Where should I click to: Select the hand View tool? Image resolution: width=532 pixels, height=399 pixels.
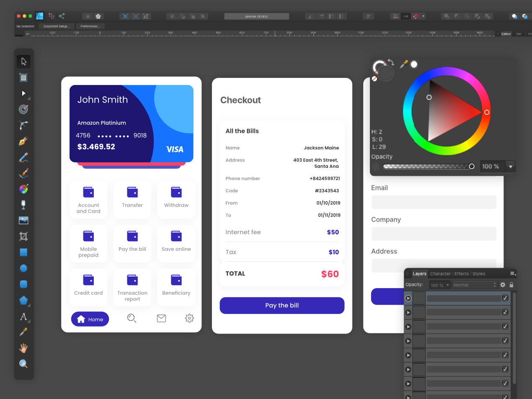pos(23,348)
